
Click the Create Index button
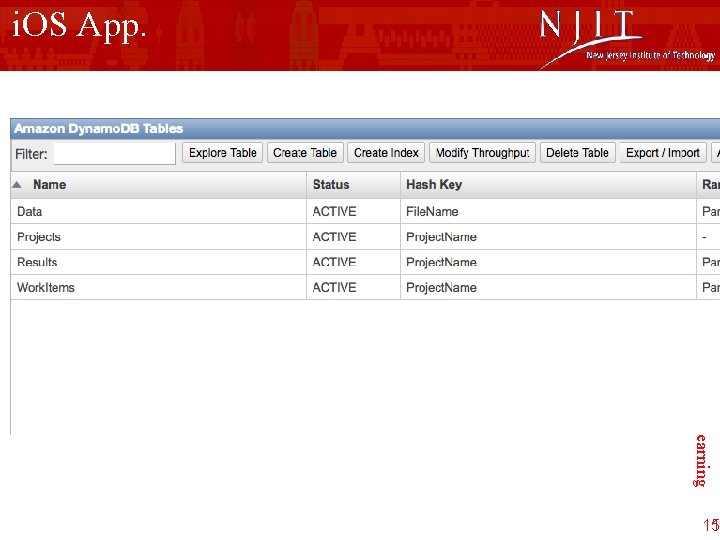tap(386, 153)
